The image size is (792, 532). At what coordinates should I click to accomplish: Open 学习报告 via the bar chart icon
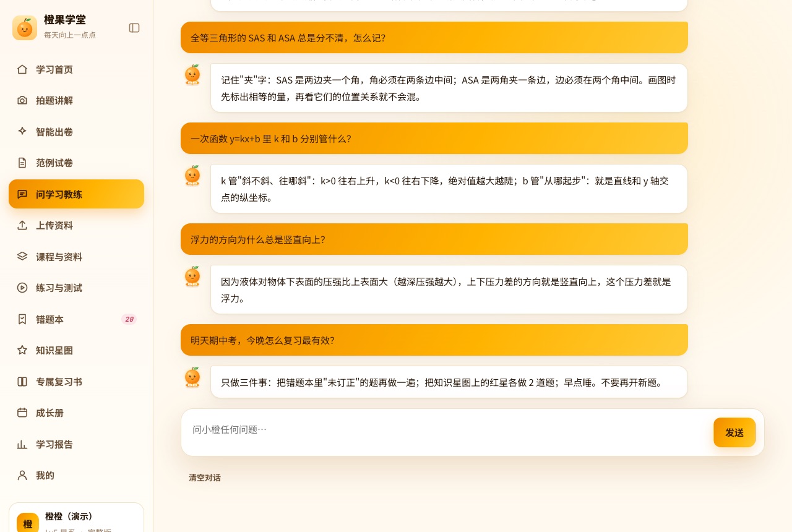pyautogui.click(x=22, y=444)
